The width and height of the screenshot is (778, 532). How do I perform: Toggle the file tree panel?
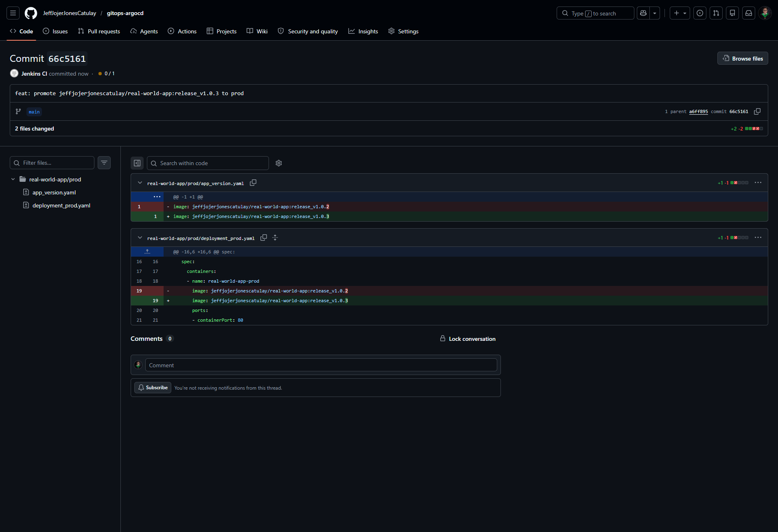(137, 163)
